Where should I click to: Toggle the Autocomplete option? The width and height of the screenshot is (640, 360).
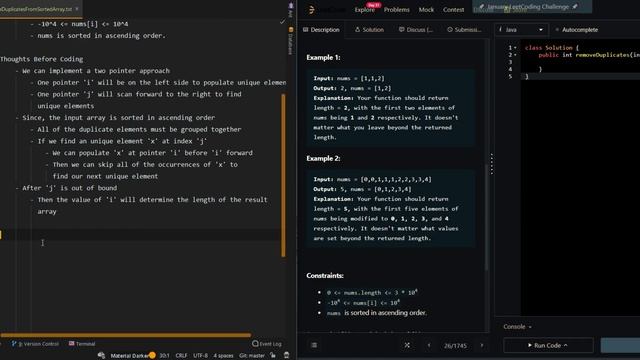pyautogui.click(x=576, y=29)
